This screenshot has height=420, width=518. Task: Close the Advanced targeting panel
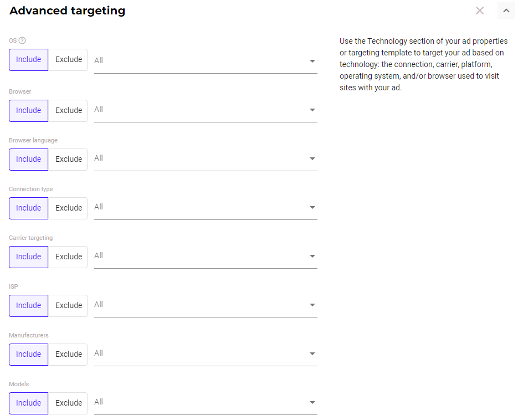480,11
